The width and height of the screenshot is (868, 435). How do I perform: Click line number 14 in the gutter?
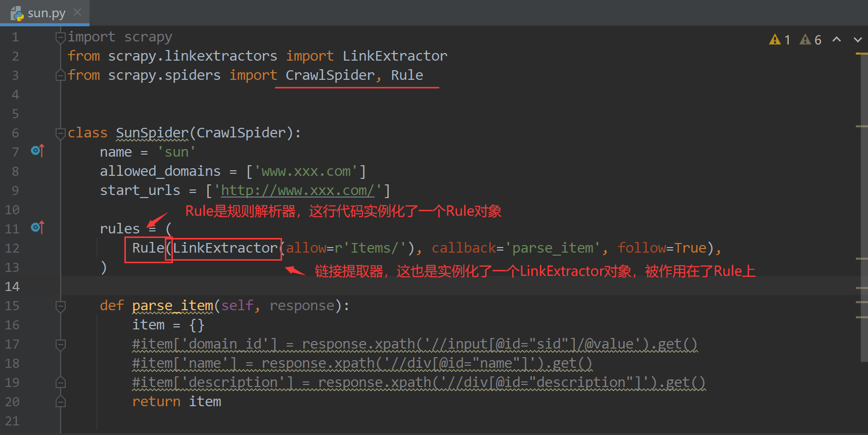point(12,286)
